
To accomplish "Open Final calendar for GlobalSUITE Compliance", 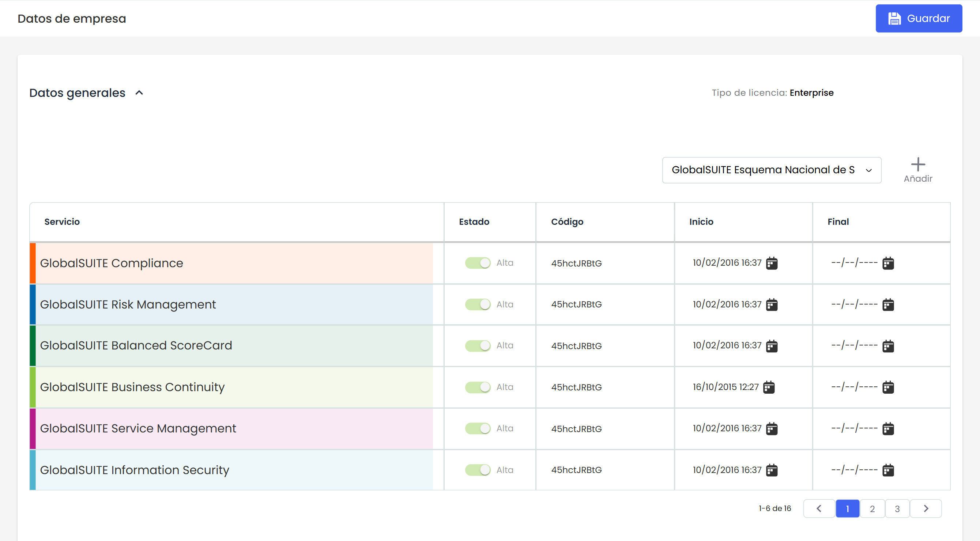I will 888,263.
